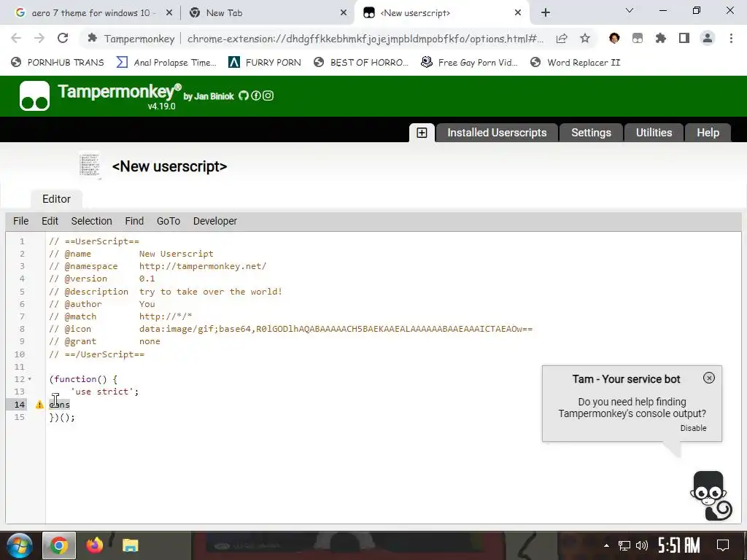Open the tab search chevron dropdown
Viewport: 747px width, 560px height.
pos(630,10)
